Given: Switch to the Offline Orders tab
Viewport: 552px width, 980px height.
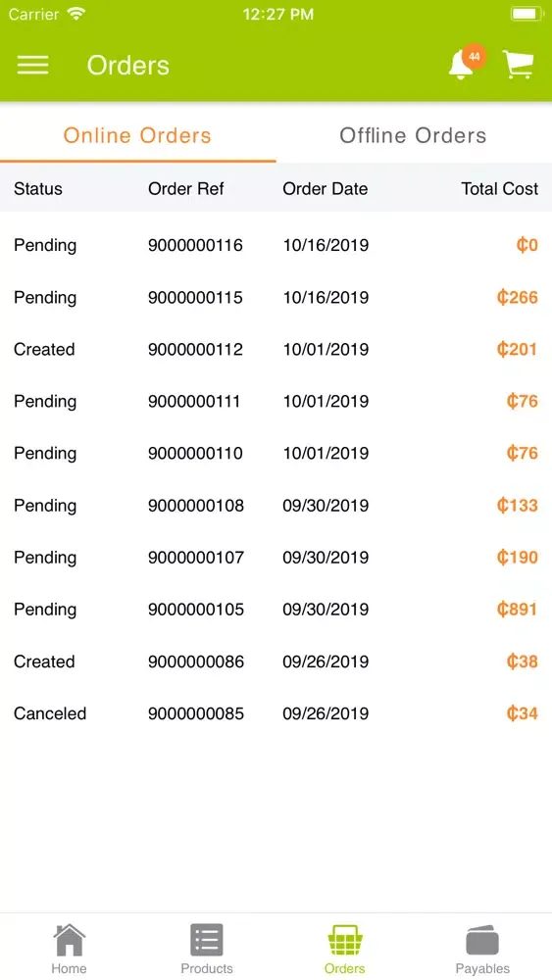Looking at the screenshot, I should [x=413, y=135].
